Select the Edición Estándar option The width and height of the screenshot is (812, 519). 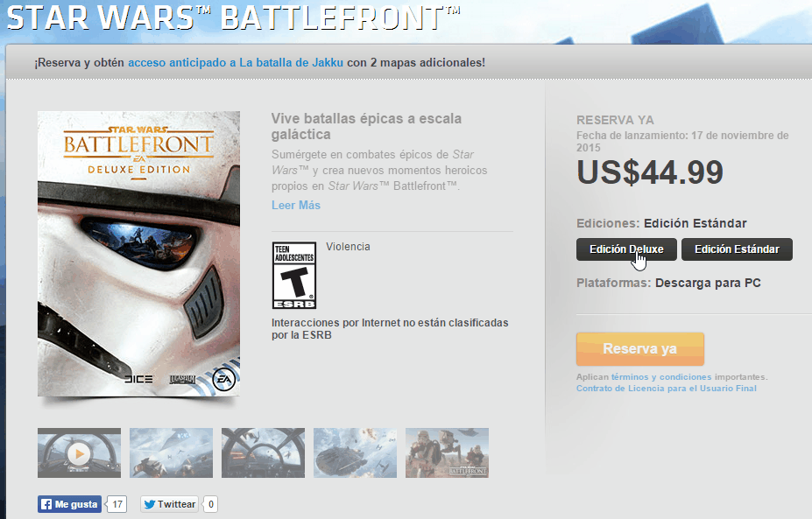tap(737, 249)
